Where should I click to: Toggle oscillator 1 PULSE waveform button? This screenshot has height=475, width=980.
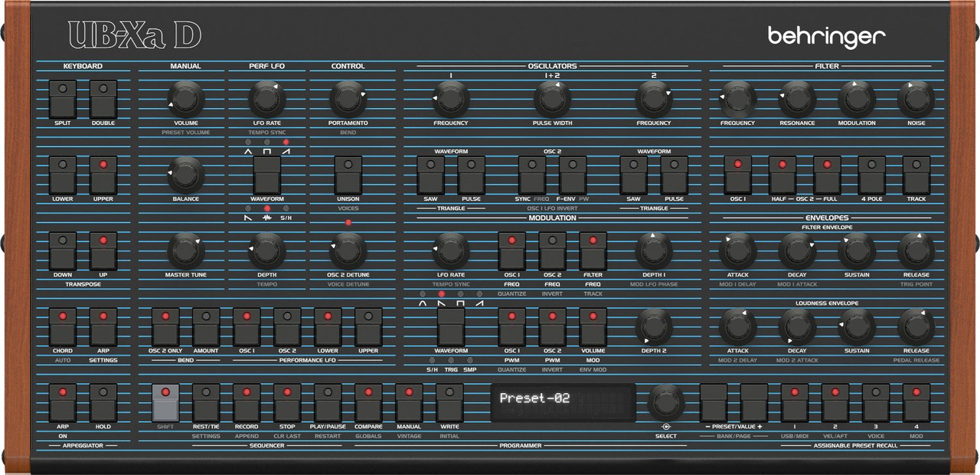click(472, 175)
